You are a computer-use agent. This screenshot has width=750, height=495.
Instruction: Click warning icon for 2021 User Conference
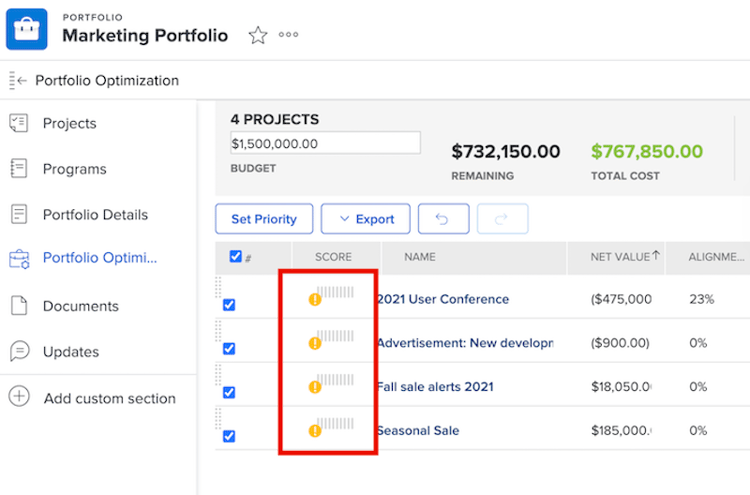pos(315,299)
